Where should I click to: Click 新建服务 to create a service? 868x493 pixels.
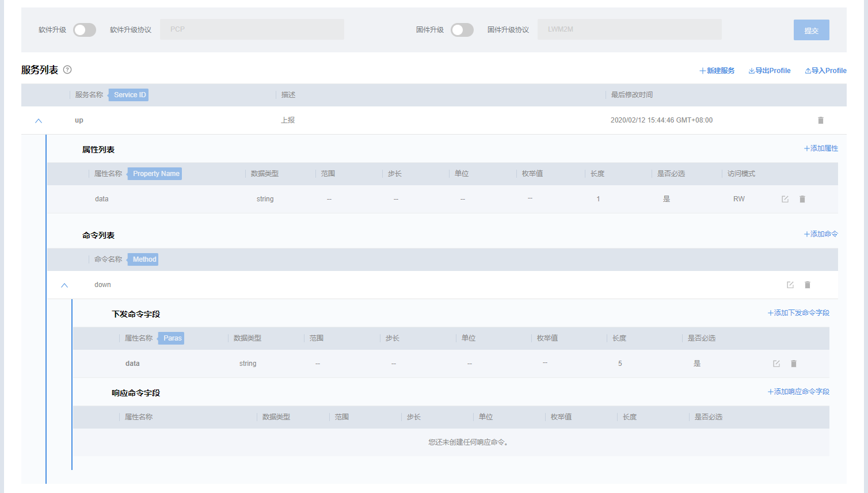point(717,71)
